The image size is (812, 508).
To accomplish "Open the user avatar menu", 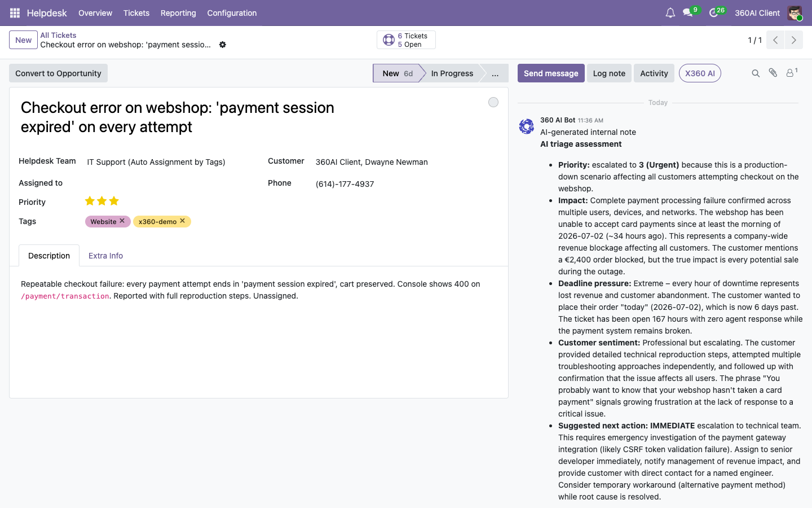I will [x=795, y=13].
